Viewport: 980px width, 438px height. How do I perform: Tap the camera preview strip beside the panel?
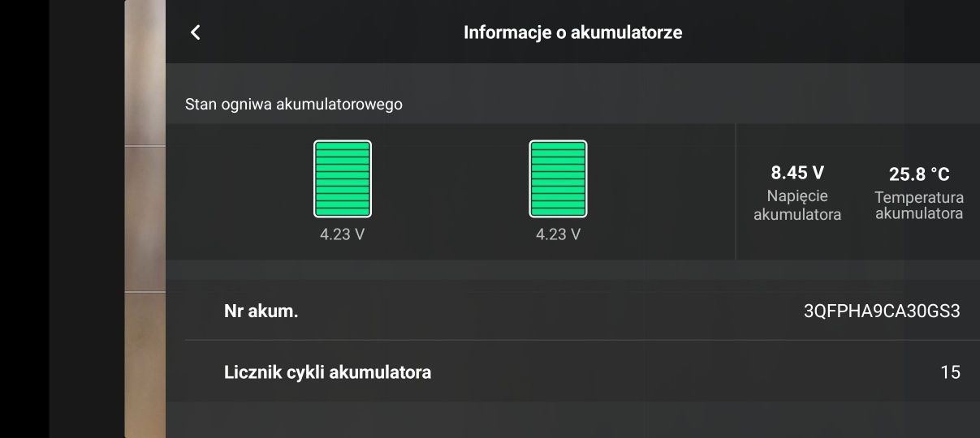pyautogui.click(x=145, y=219)
